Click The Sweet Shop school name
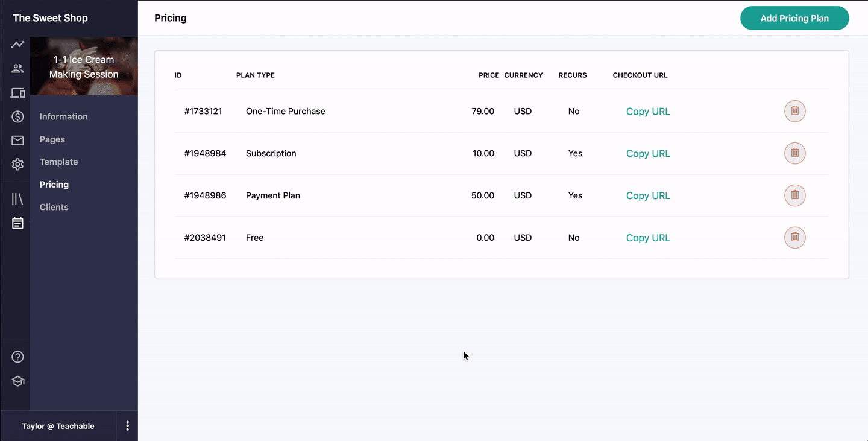This screenshot has height=441, width=868. coord(50,18)
